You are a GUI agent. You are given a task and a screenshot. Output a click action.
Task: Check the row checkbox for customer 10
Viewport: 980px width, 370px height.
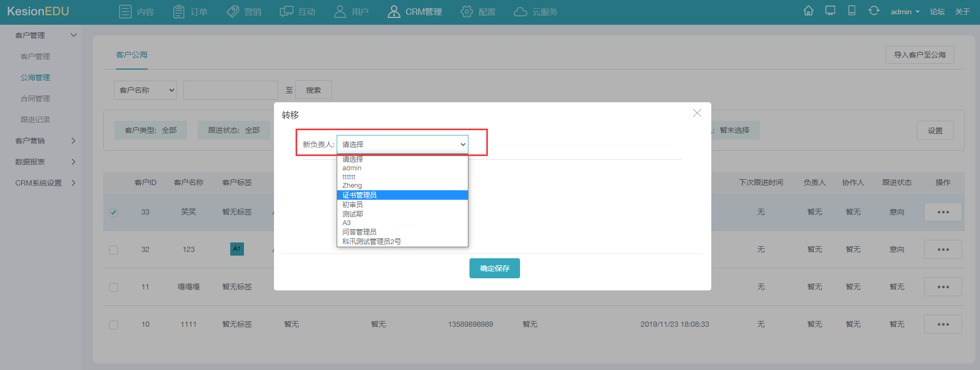click(x=113, y=325)
